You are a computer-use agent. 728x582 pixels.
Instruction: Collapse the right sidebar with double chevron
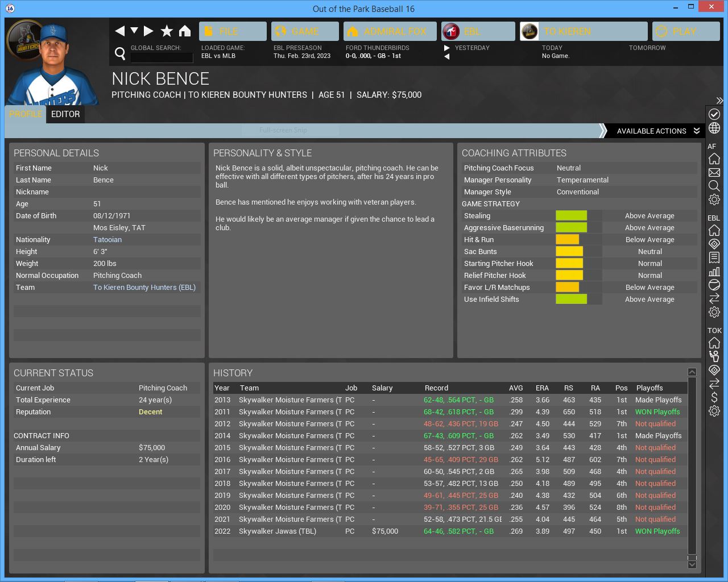(719, 101)
